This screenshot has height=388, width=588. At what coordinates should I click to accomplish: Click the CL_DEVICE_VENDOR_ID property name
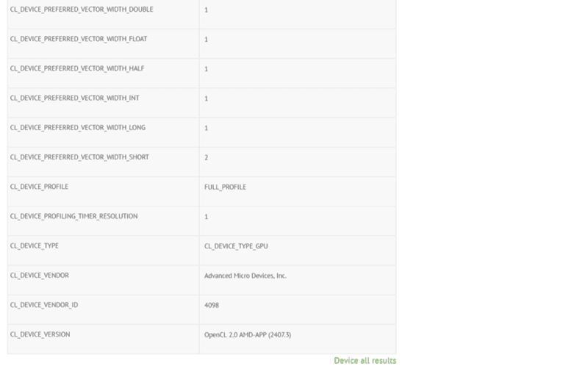click(44, 304)
